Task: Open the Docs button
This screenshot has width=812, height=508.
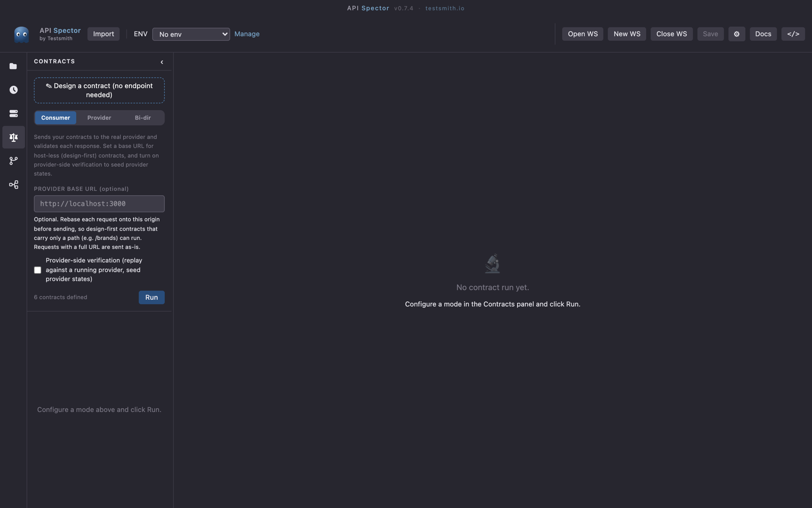Action: click(x=763, y=34)
